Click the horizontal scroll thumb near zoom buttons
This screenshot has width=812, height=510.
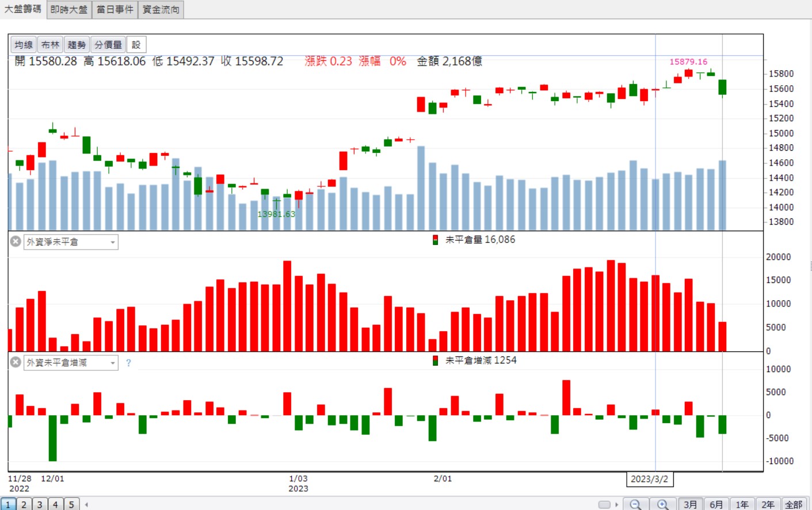tap(604, 505)
